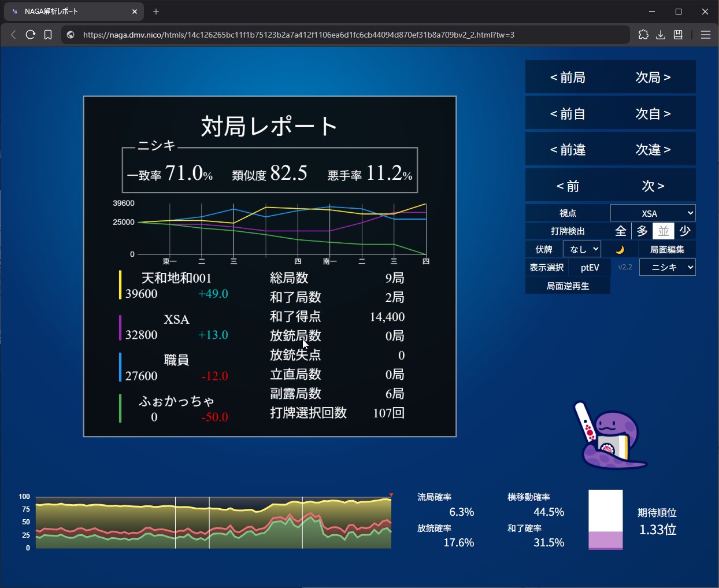Toggle dark mode with the moon icon
719x588 pixels.
620,250
